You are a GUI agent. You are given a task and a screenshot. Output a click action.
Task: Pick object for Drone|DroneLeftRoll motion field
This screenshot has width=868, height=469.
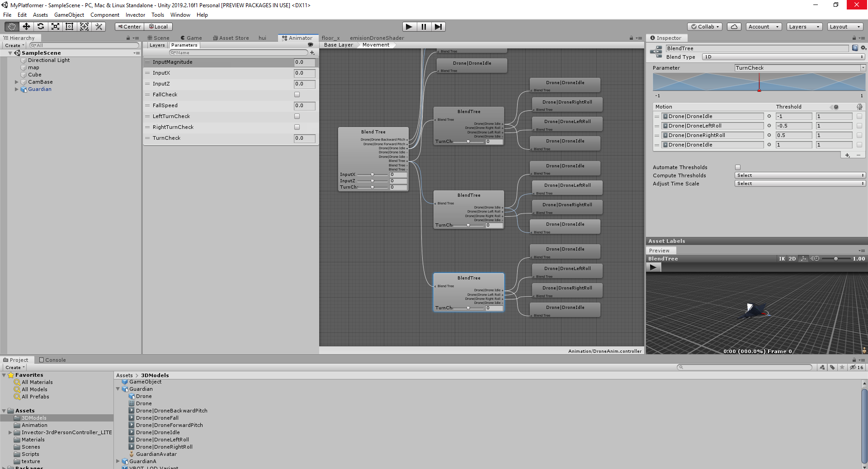[769, 126]
